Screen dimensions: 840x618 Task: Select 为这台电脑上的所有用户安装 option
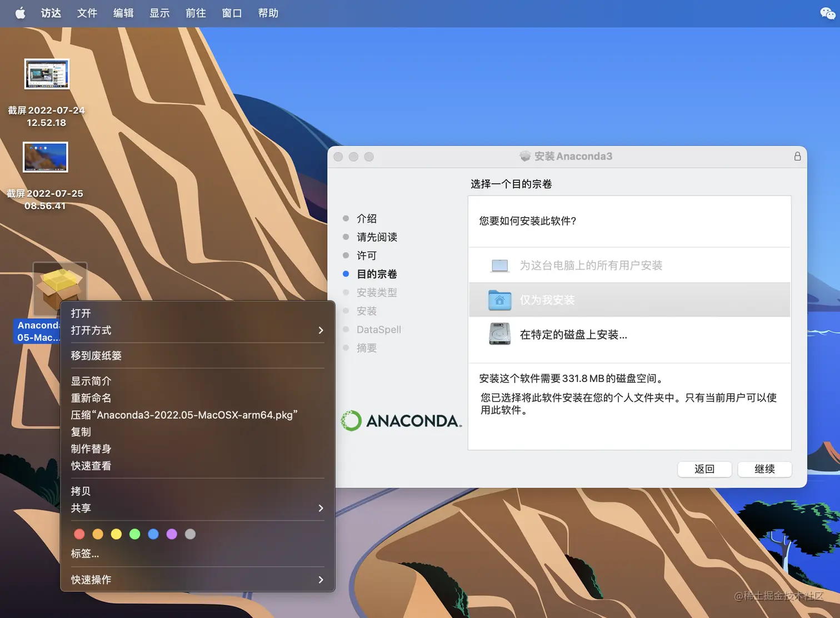point(629,265)
